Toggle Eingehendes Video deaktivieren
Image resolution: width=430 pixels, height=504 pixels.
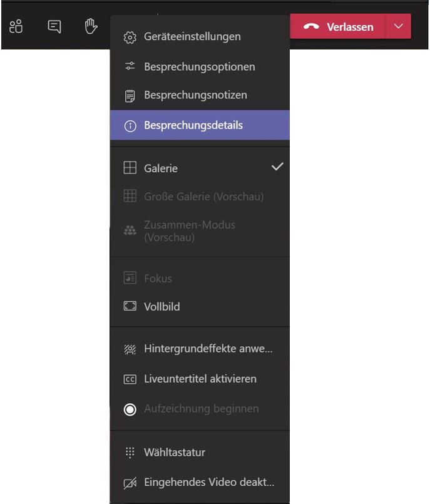point(208,483)
